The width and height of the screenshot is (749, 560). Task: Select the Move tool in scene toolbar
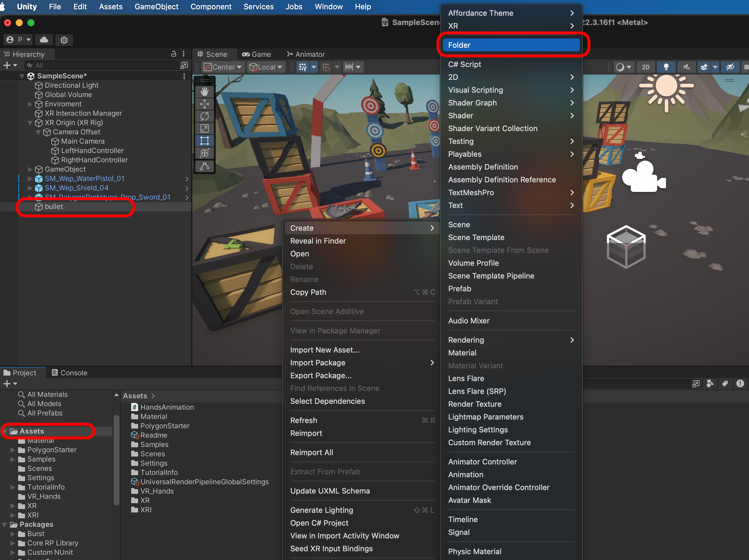pos(205,104)
